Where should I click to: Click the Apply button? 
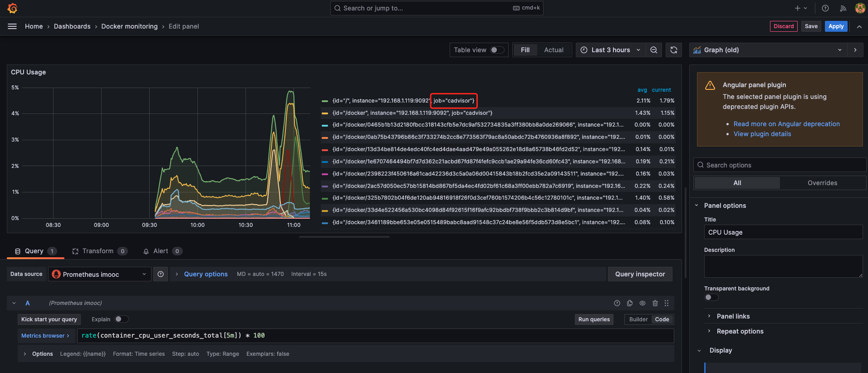coord(836,26)
